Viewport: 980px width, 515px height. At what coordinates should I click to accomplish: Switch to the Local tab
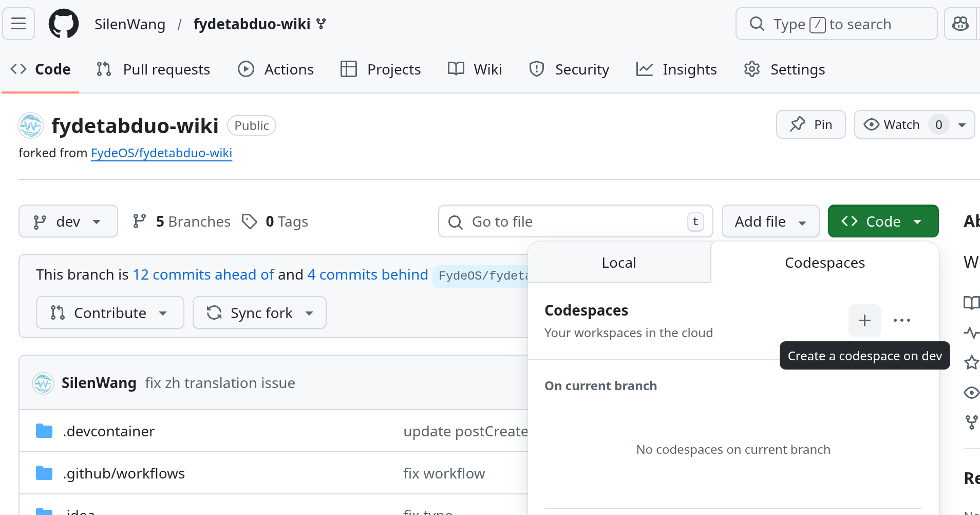click(618, 262)
